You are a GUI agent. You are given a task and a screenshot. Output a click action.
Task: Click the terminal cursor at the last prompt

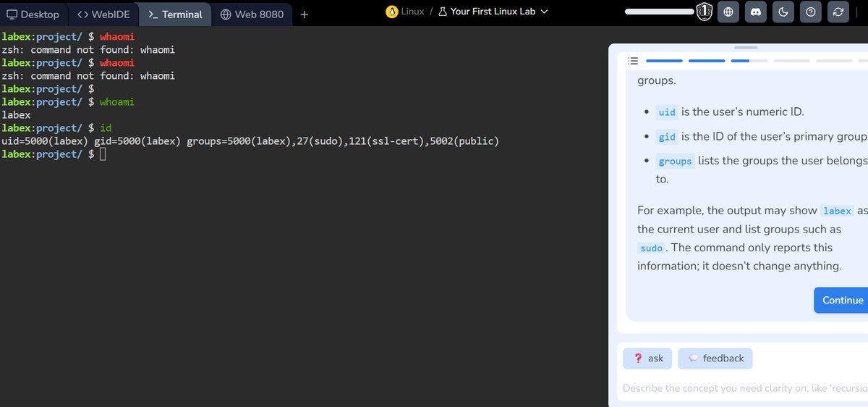[x=103, y=154]
